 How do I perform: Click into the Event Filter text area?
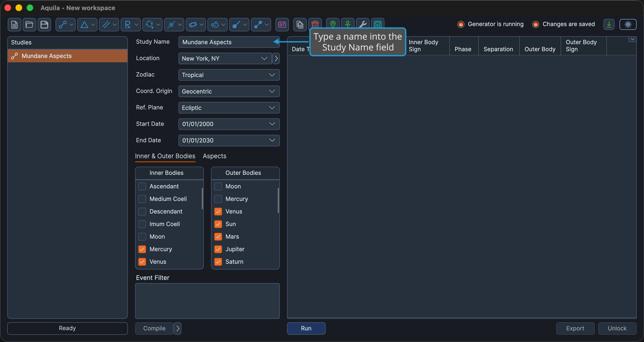(207, 301)
